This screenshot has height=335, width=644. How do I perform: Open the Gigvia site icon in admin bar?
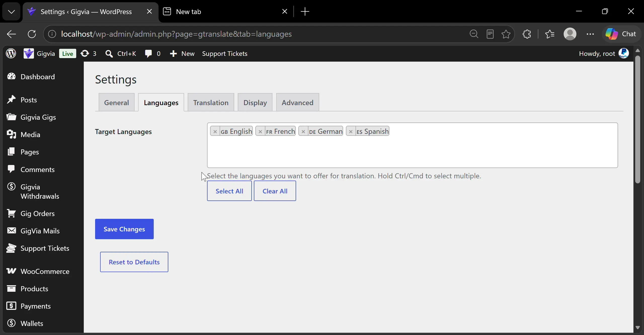click(x=29, y=54)
